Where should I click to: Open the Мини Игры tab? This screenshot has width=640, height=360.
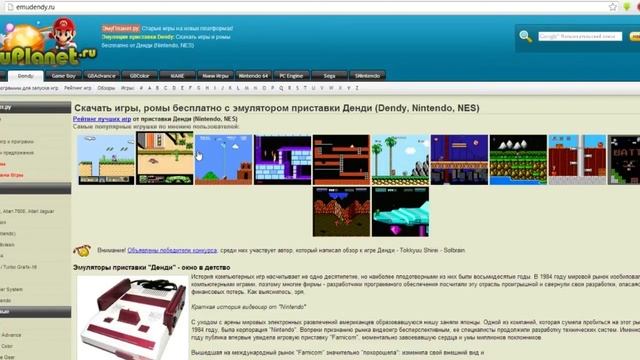[x=215, y=76]
